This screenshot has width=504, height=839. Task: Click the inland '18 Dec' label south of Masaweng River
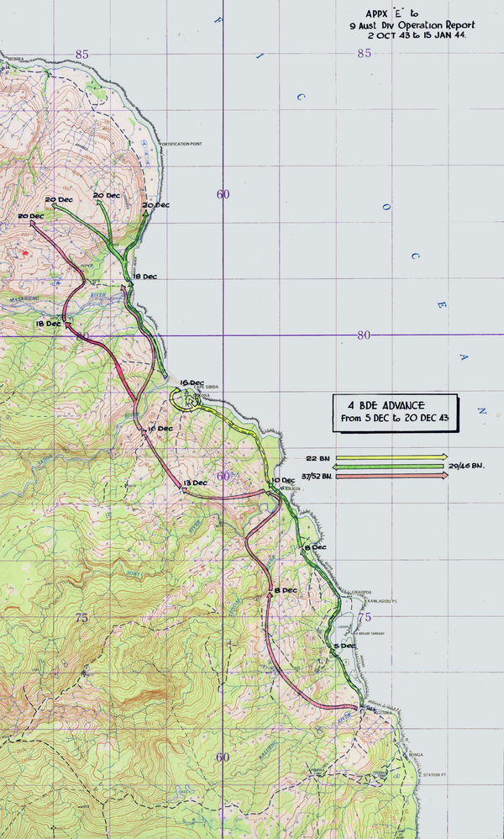[x=48, y=323]
